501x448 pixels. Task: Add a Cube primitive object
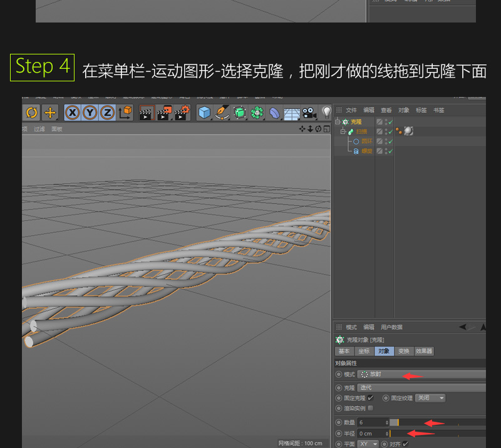click(205, 113)
